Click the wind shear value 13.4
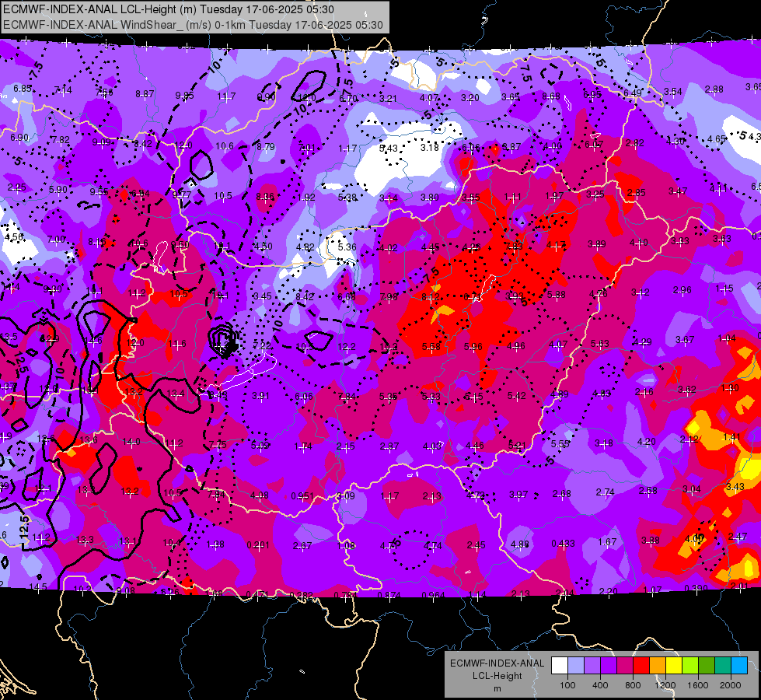 pyautogui.click(x=176, y=394)
